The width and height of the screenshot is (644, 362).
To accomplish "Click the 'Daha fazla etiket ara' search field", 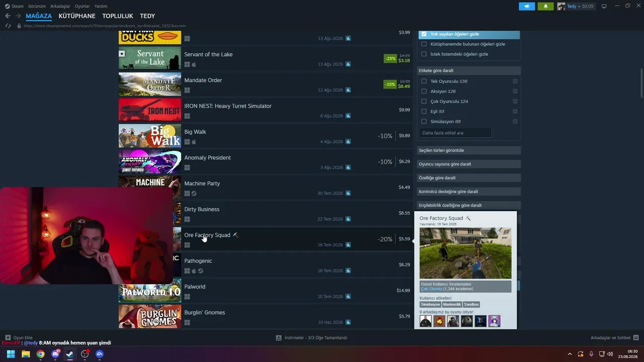I will pos(455,133).
